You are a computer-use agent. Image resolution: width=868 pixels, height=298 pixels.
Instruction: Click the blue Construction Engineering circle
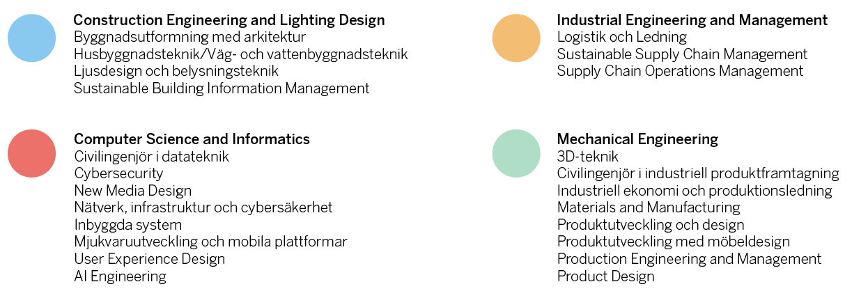tap(31, 38)
